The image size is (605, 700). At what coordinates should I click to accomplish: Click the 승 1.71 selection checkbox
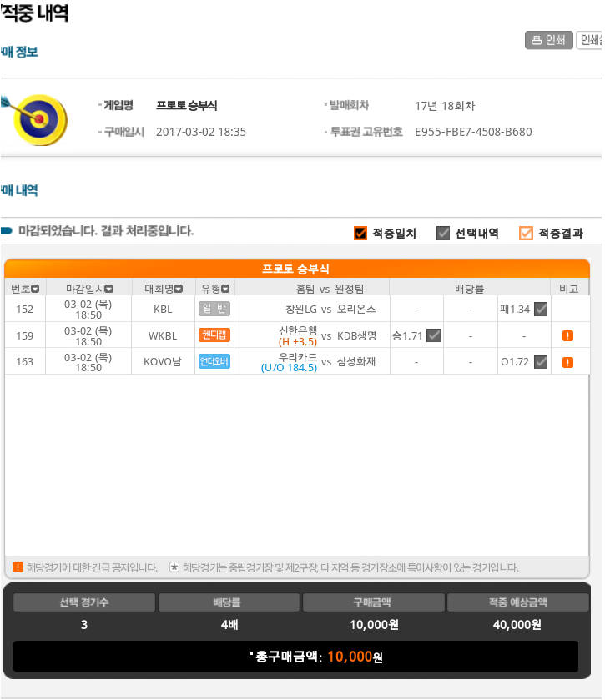coord(434,335)
